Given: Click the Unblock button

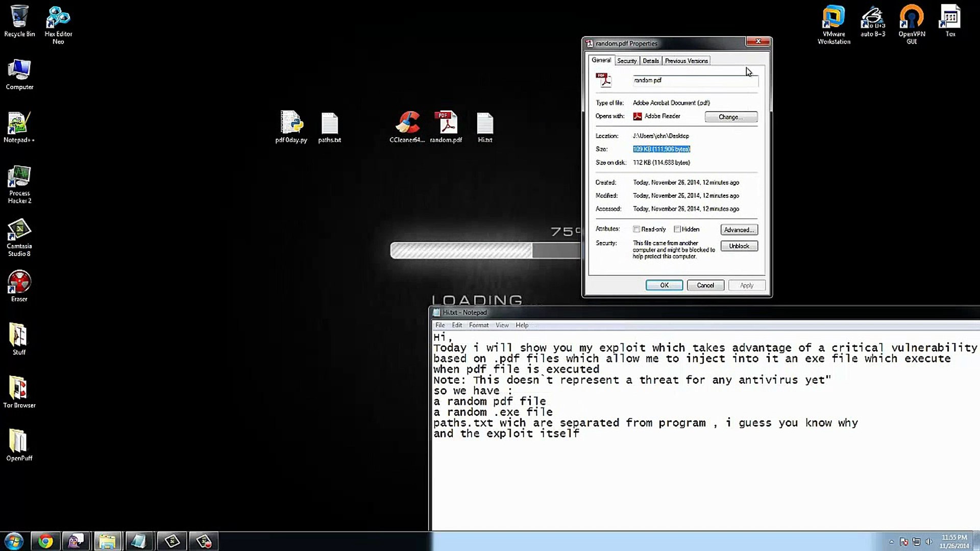Looking at the screenshot, I should [739, 246].
